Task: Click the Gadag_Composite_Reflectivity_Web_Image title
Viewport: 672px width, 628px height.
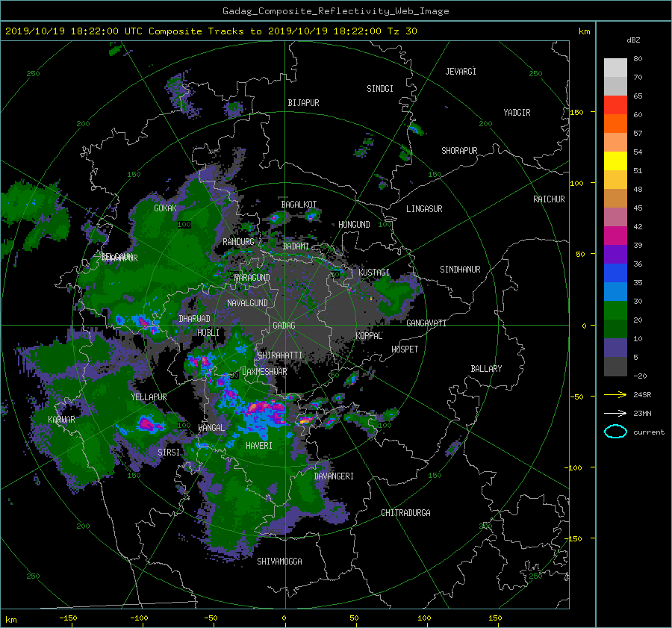Action: coord(335,11)
